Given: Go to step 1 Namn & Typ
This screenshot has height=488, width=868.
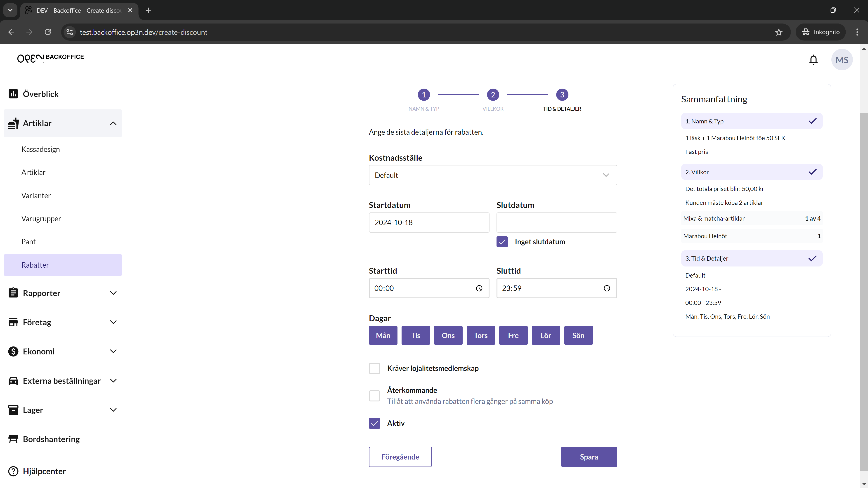Looking at the screenshot, I should point(423,95).
